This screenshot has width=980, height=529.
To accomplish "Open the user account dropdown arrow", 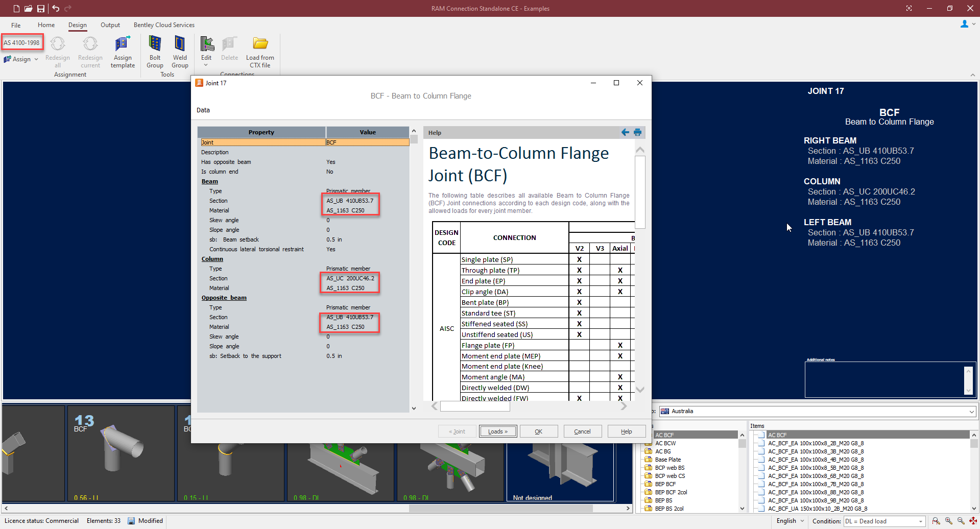I will [x=974, y=24].
